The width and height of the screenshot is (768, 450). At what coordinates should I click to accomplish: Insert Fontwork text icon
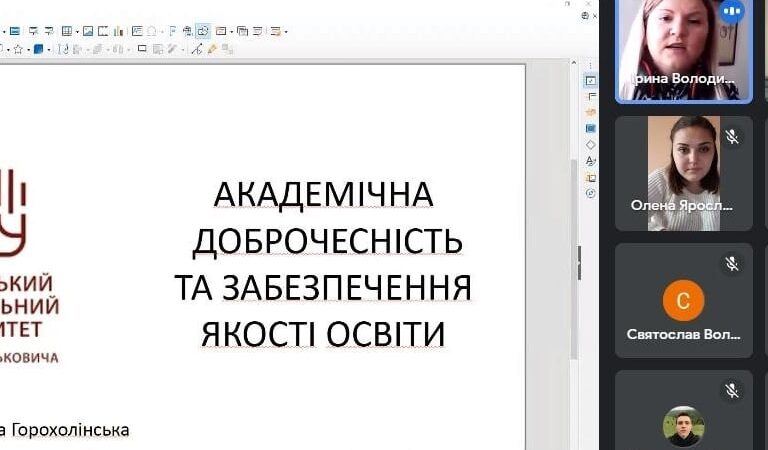(172, 31)
